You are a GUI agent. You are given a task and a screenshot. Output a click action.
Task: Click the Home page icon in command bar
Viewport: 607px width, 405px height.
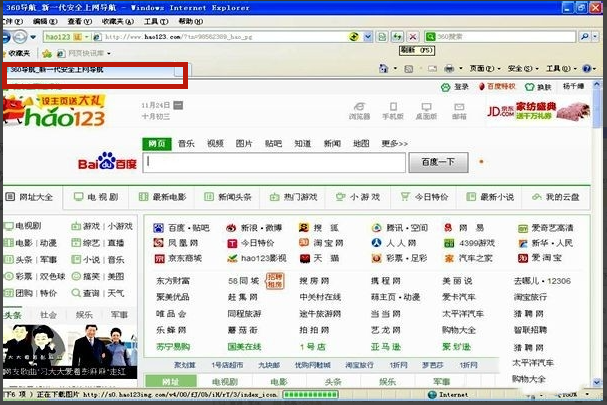coord(383,69)
